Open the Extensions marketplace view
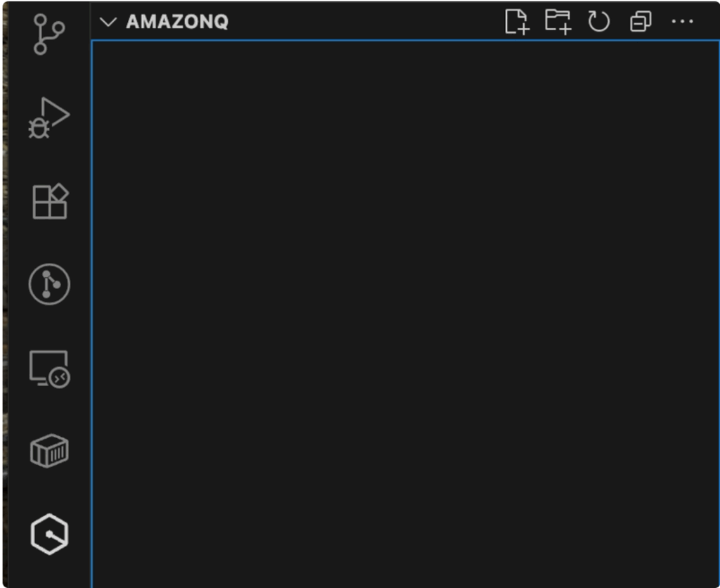The height and width of the screenshot is (588, 720). (x=50, y=202)
